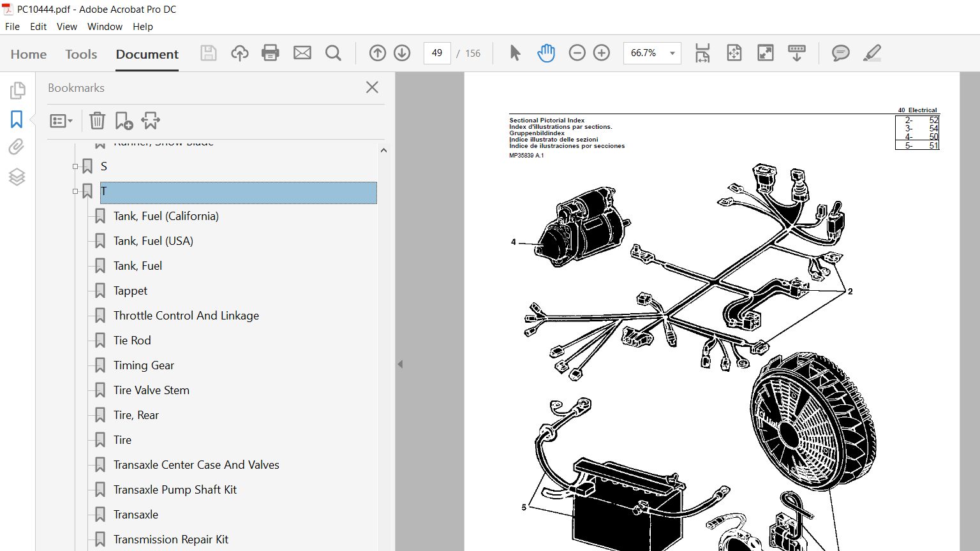Open the plain Transaxle bookmark
The image size is (980, 551).
tap(136, 515)
